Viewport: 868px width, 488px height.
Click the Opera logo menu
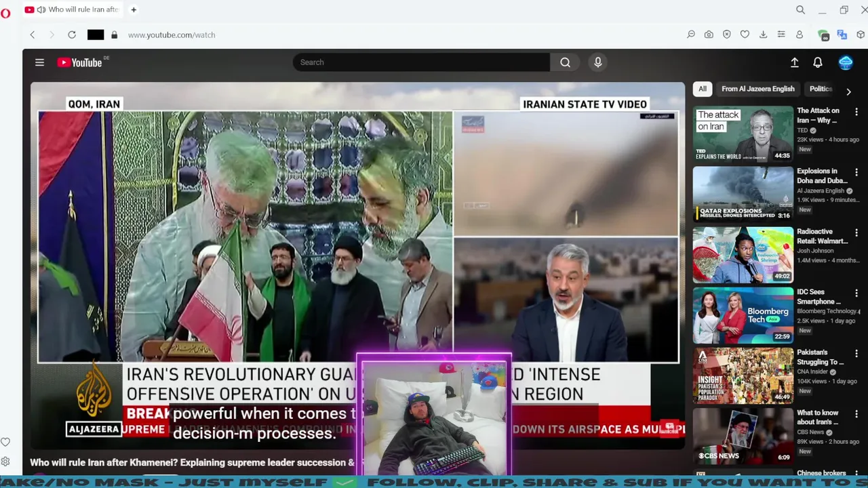click(5, 13)
